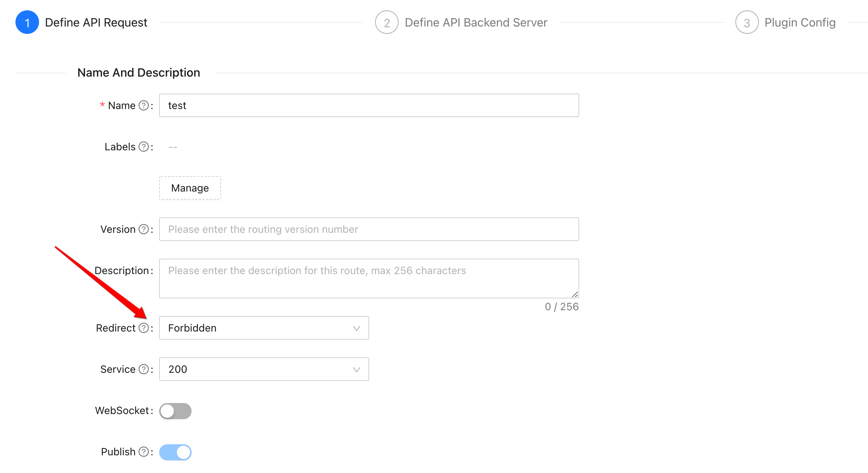Click the Manage labels button
The height and width of the screenshot is (473, 868).
[190, 188]
